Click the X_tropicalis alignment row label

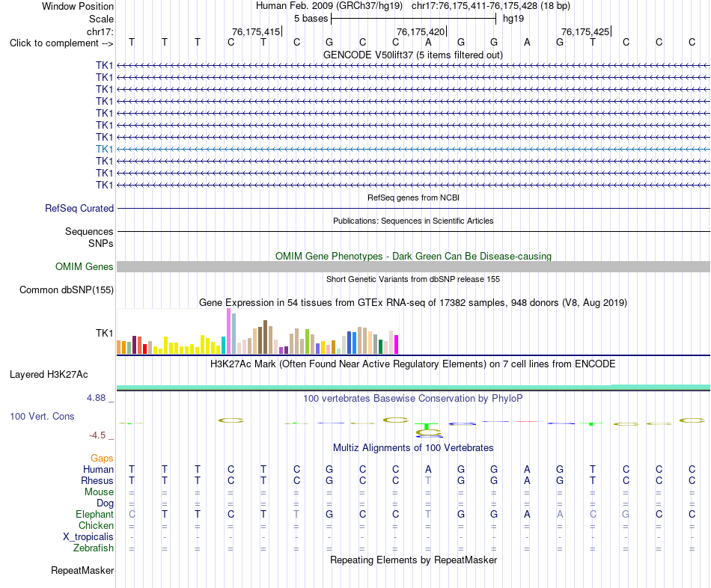pos(88,537)
